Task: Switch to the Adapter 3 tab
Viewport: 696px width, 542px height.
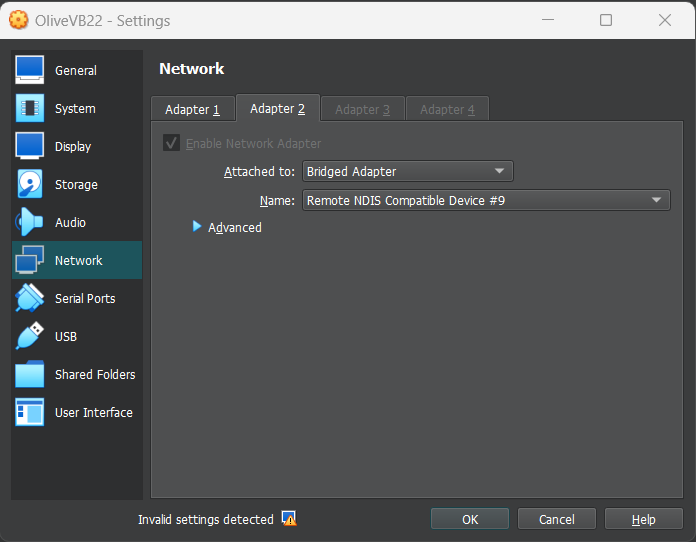Action: [x=362, y=109]
